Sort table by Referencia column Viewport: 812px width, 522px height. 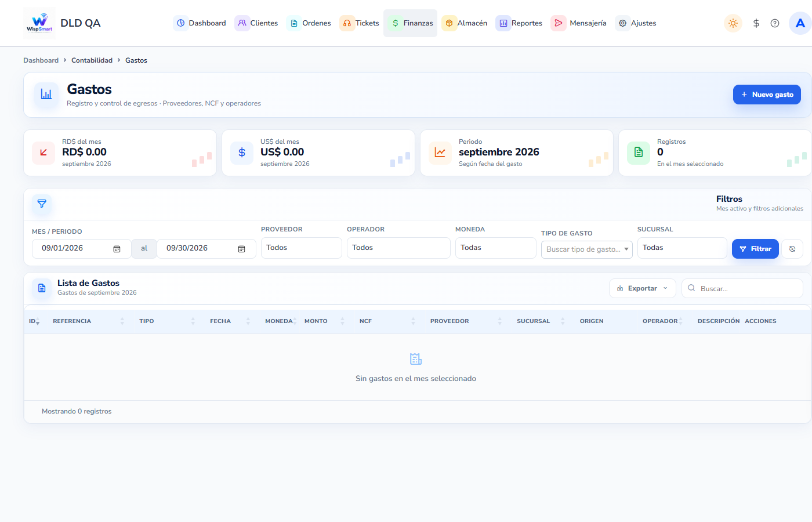pos(88,321)
